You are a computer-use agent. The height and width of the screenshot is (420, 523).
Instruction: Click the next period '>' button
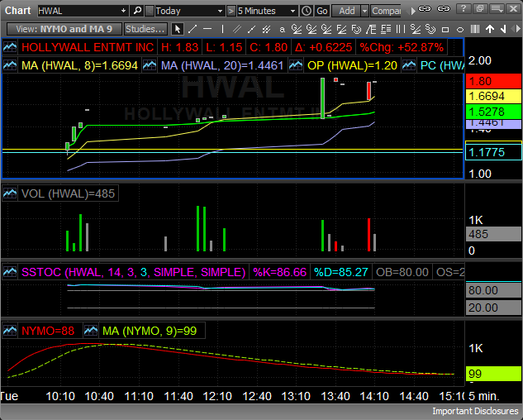(x=231, y=11)
